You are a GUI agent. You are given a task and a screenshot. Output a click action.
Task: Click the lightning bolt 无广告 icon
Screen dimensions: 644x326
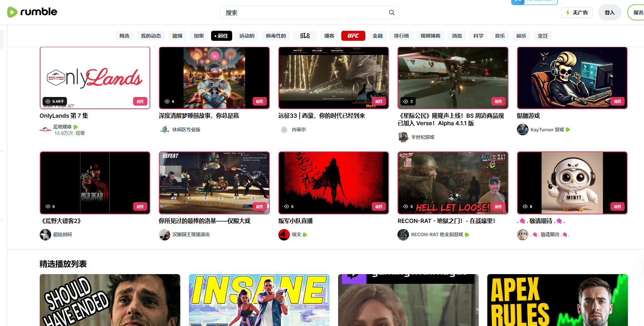pos(567,12)
